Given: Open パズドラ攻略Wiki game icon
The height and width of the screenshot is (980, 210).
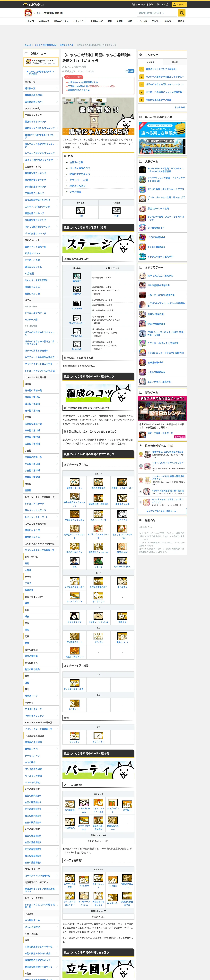Looking at the screenshot, I should pyautogui.click(x=143, y=237).
